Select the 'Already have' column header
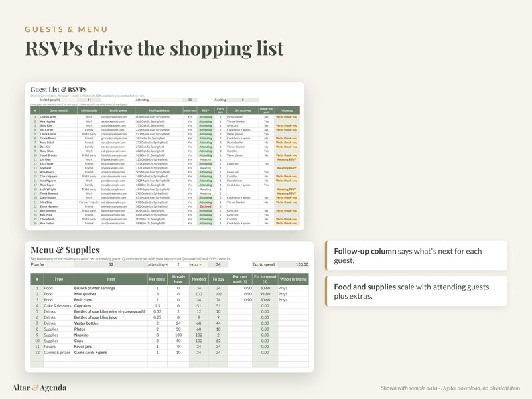Screen dimensions: 532x399 pyautogui.click(x=178, y=279)
